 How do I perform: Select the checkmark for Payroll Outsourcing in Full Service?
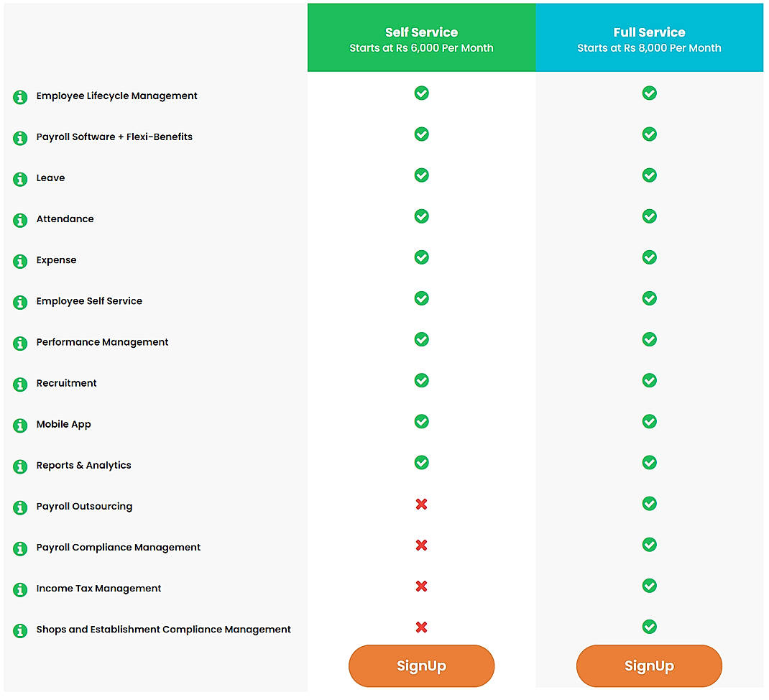click(x=649, y=504)
